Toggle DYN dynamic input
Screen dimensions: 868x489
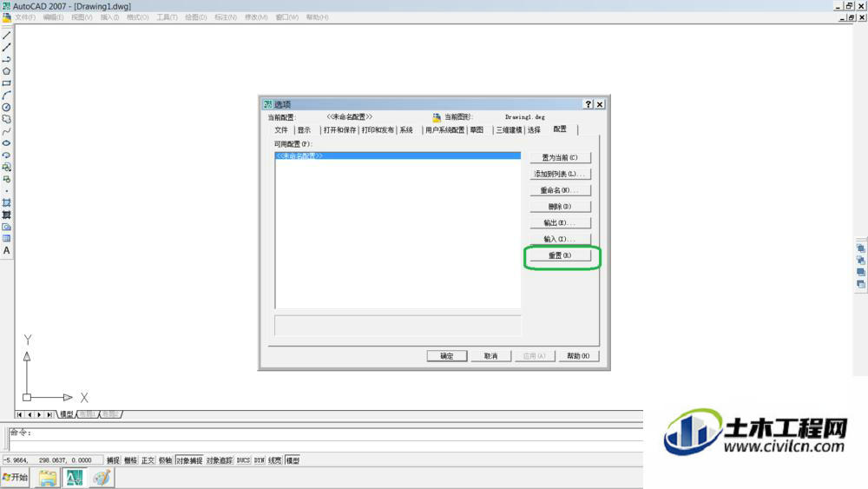tap(259, 460)
